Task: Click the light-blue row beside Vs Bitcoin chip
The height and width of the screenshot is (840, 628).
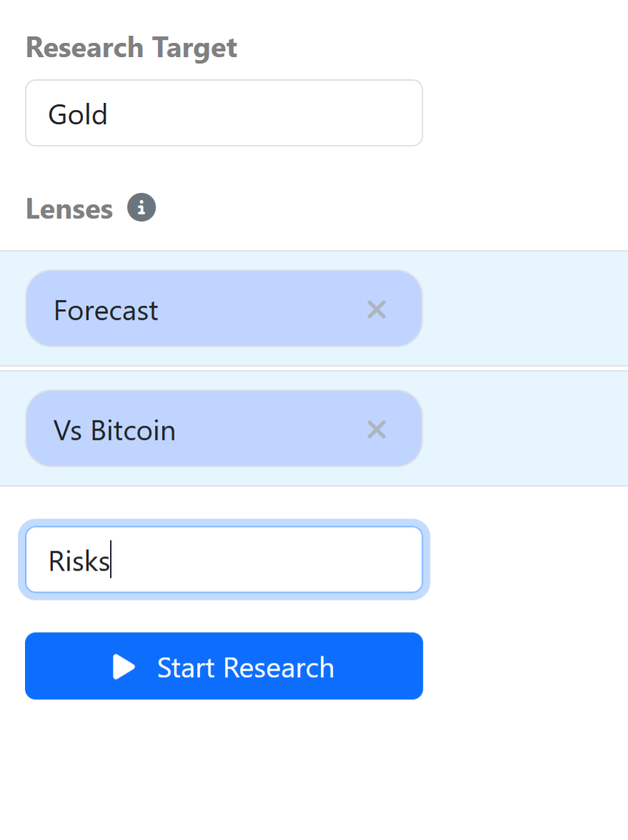Action: 525,429
